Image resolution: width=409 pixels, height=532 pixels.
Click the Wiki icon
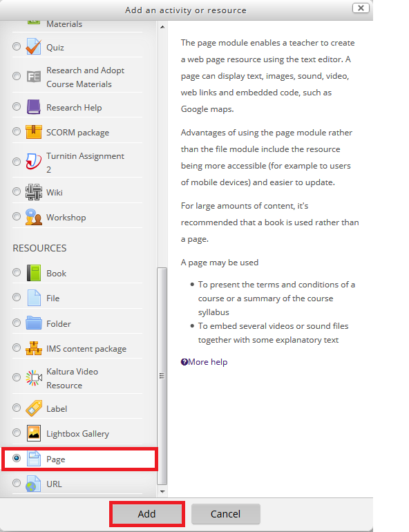point(34,192)
